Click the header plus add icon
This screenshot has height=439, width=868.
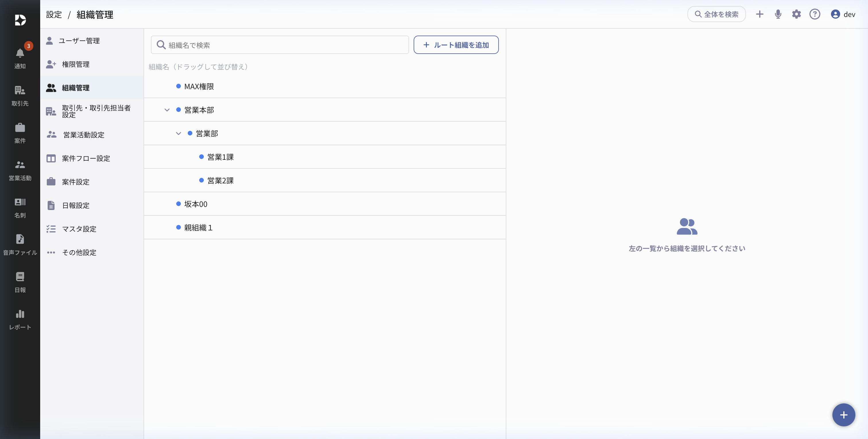(x=759, y=14)
